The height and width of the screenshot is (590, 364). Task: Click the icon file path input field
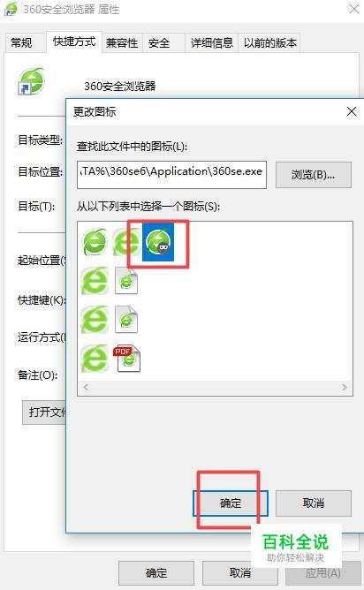tap(171, 175)
